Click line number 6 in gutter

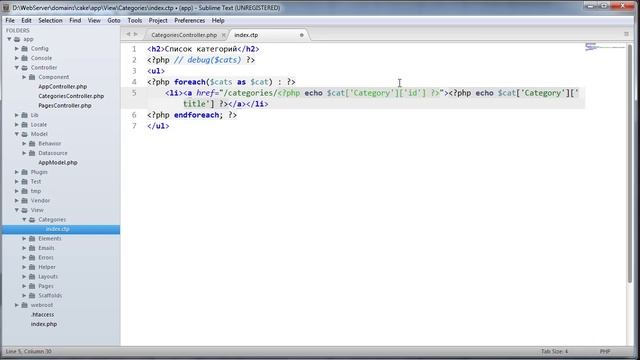[x=134, y=115]
